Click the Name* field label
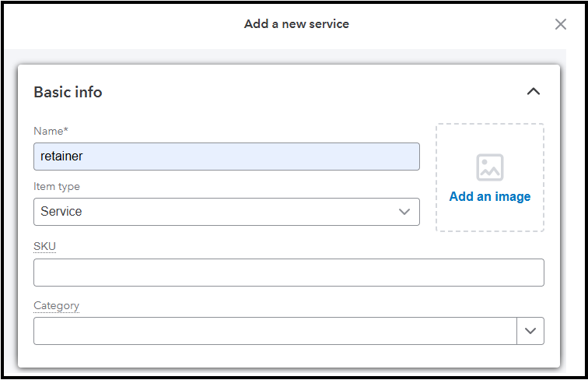The image size is (588, 380). [x=49, y=131]
